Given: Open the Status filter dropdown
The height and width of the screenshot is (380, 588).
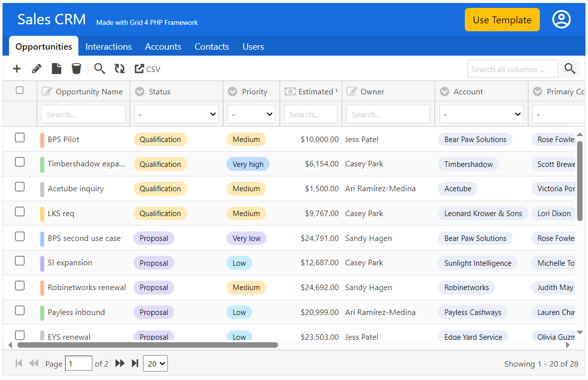Looking at the screenshot, I should [x=176, y=114].
